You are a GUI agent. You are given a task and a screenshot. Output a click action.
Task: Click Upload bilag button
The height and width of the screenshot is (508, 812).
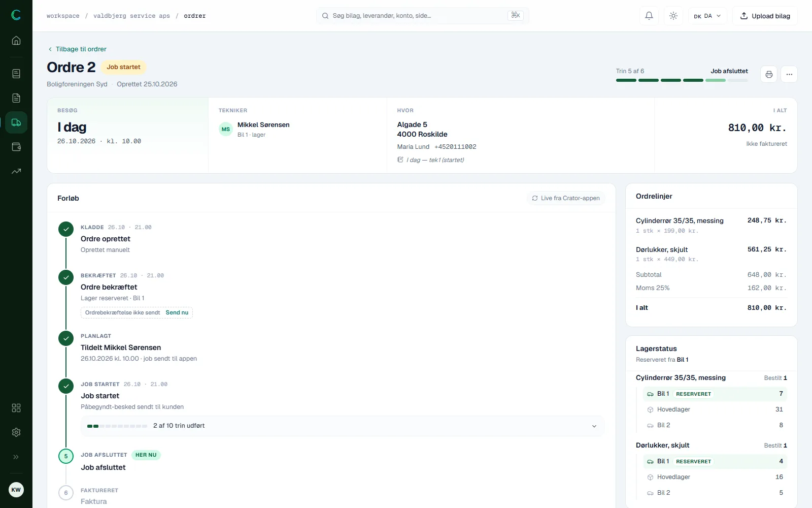pyautogui.click(x=765, y=16)
